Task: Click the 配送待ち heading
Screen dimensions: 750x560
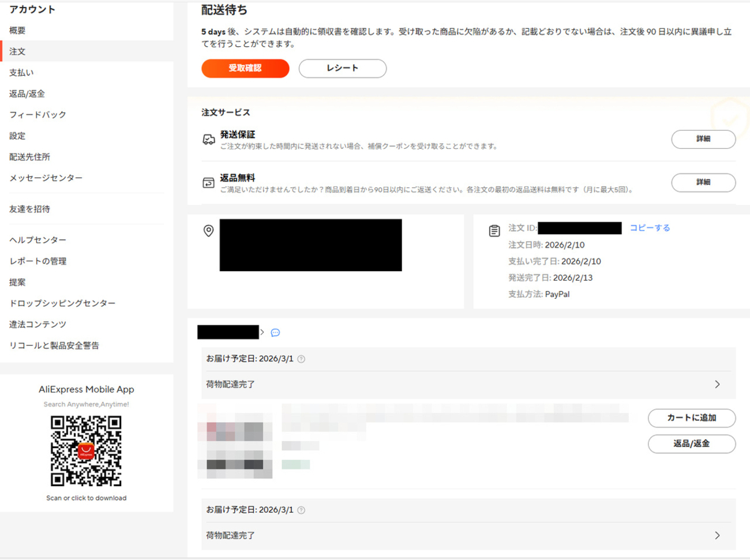Action: (x=224, y=10)
